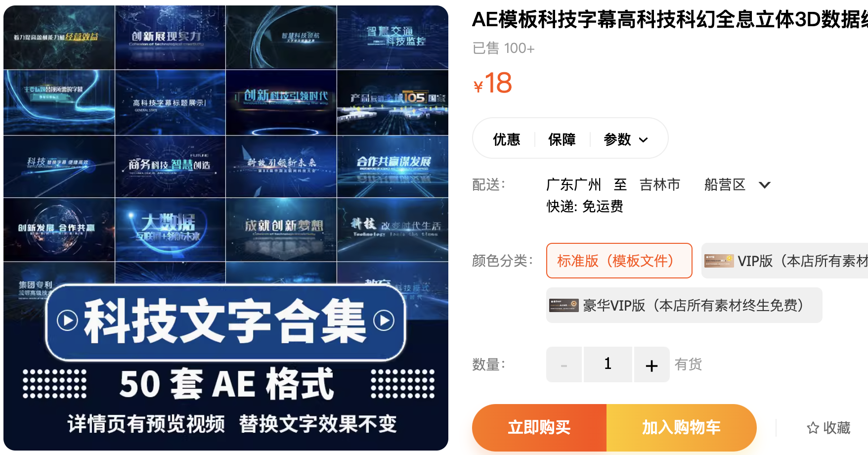Decrease quantity with the minus button

click(x=564, y=364)
